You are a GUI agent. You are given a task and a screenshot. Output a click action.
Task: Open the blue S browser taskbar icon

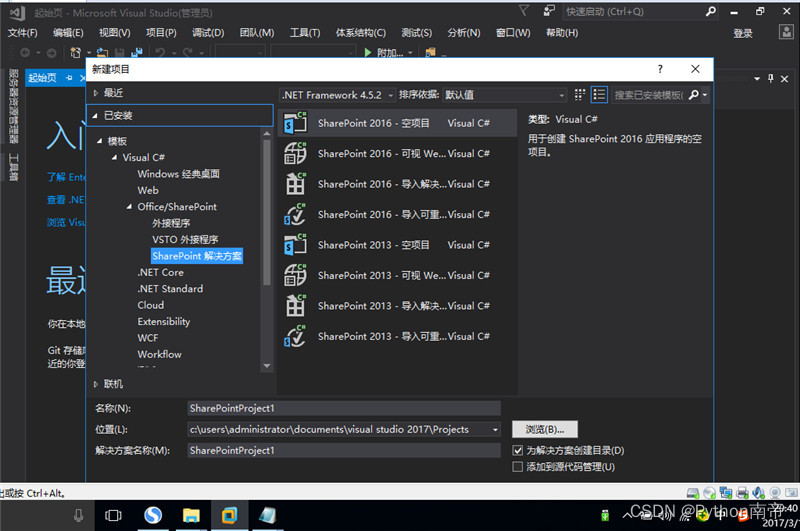click(x=153, y=516)
